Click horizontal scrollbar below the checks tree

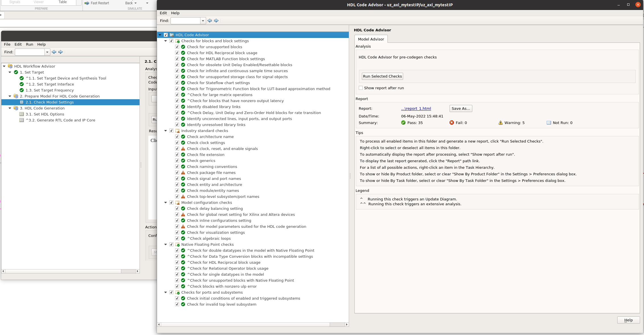(x=245, y=324)
